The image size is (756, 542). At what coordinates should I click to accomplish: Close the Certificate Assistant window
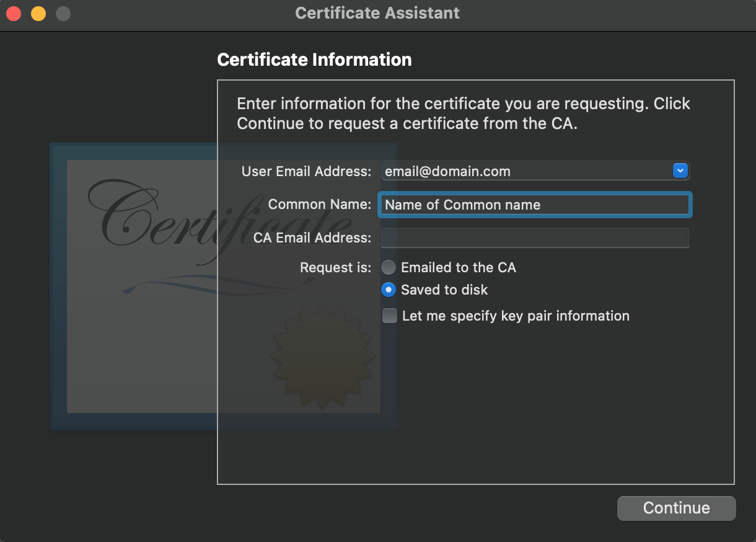coord(14,14)
